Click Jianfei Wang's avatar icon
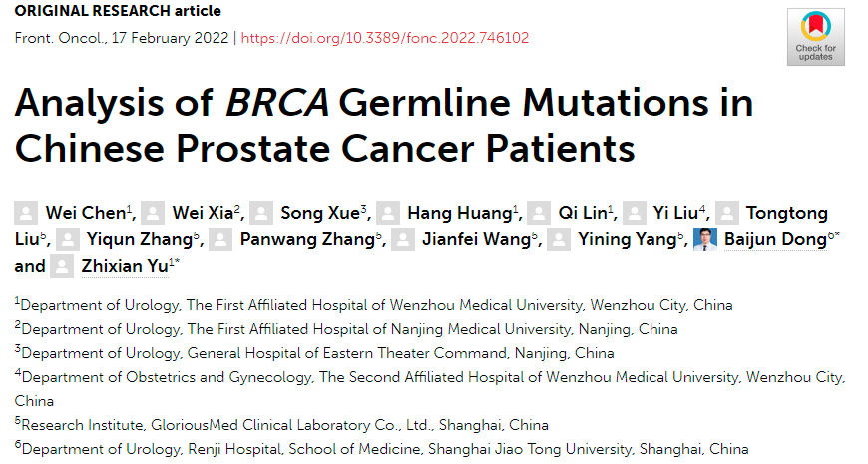868x464 pixels. (403, 239)
